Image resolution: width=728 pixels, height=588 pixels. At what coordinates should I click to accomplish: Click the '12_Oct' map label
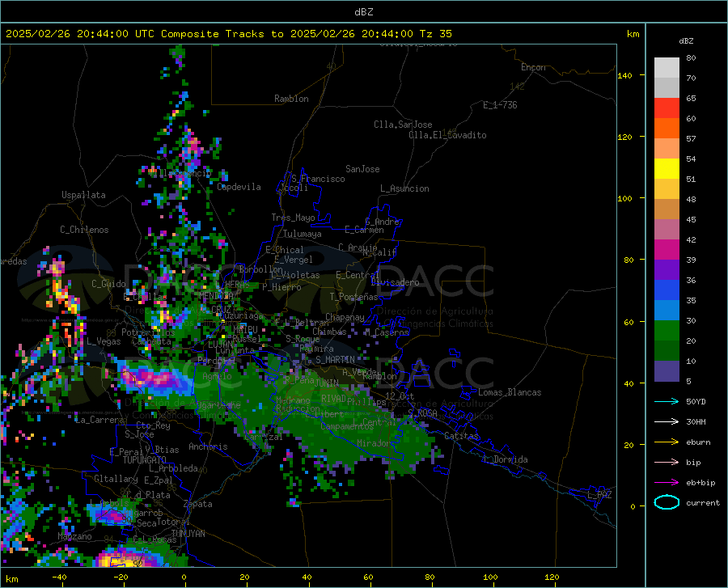(x=400, y=396)
